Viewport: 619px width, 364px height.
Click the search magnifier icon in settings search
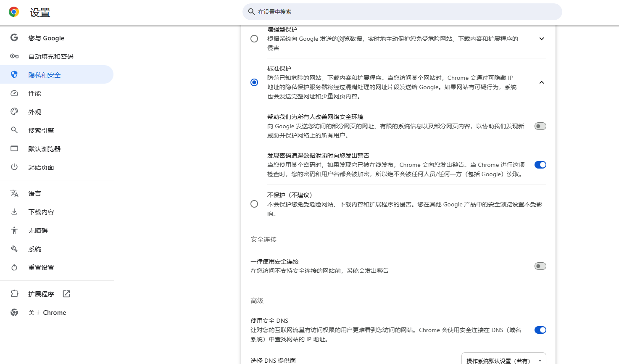[x=251, y=12]
